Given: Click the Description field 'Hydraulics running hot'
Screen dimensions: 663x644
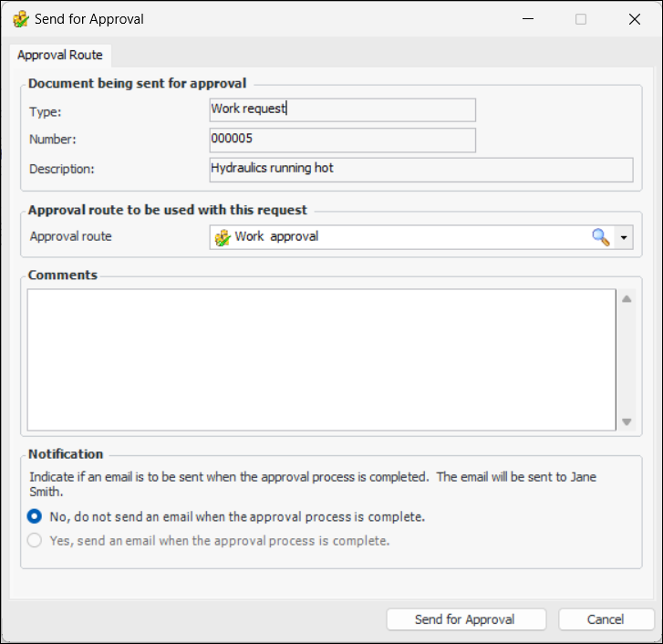Looking at the screenshot, I should click(x=420, y=170).
